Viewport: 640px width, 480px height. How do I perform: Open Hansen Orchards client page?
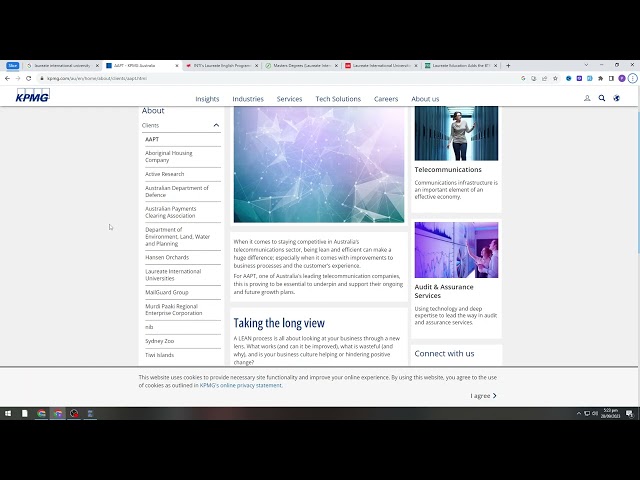pos(167,257)
